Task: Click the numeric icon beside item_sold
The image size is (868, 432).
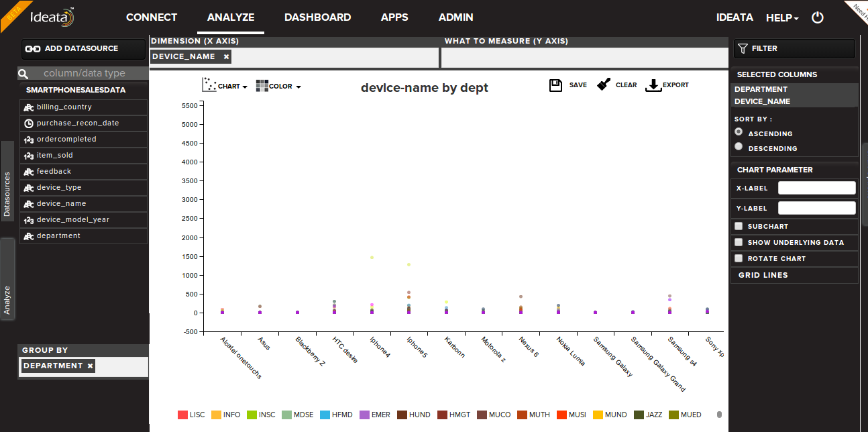Action: click(28, 156)
